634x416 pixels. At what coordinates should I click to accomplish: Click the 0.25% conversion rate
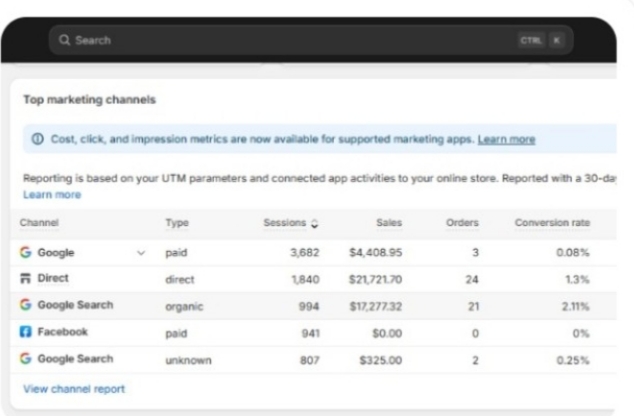pyautogui.click(x=573, y=360)
